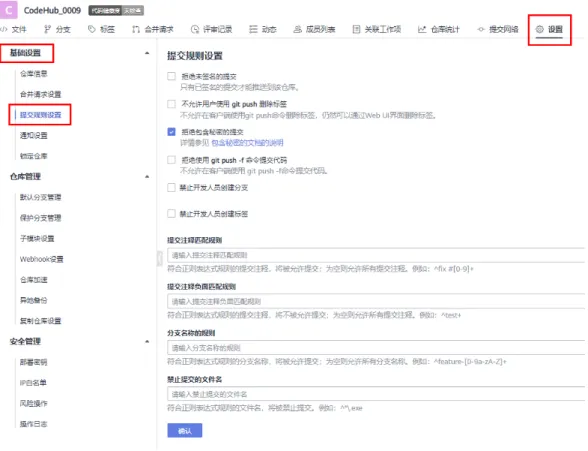
Task: Focus the 禁止提交的文件名 input field
Action: click(376, 394)
